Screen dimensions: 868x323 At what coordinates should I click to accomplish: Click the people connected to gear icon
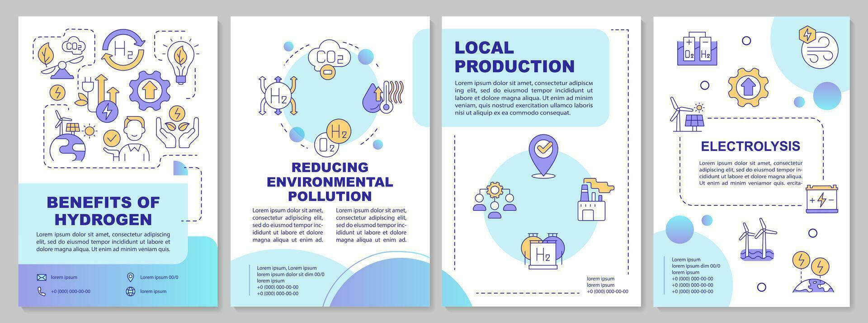(495, 200)
